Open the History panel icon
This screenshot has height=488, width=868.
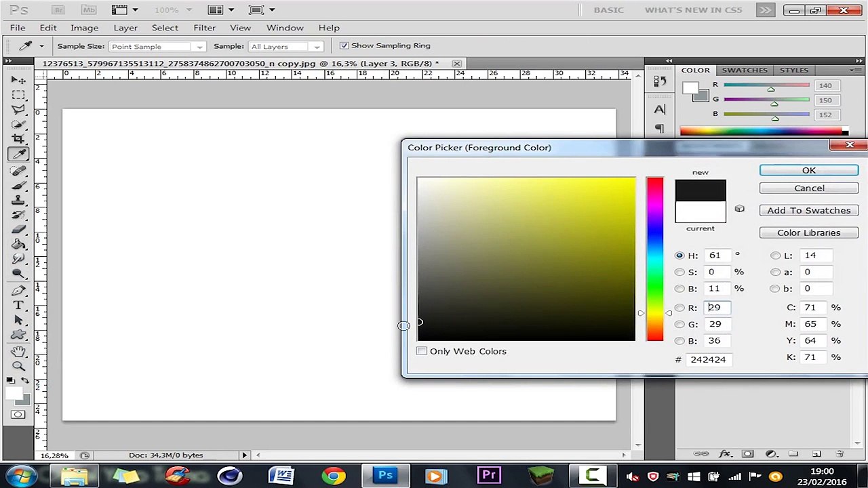[x=660, y=81]
